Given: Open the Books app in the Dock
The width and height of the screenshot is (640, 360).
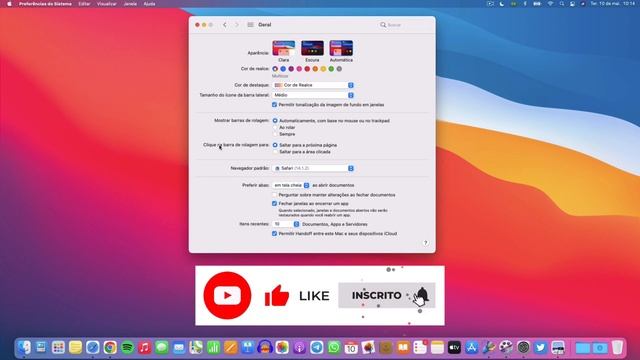Looking at the screenshot, I should (403, 347).
